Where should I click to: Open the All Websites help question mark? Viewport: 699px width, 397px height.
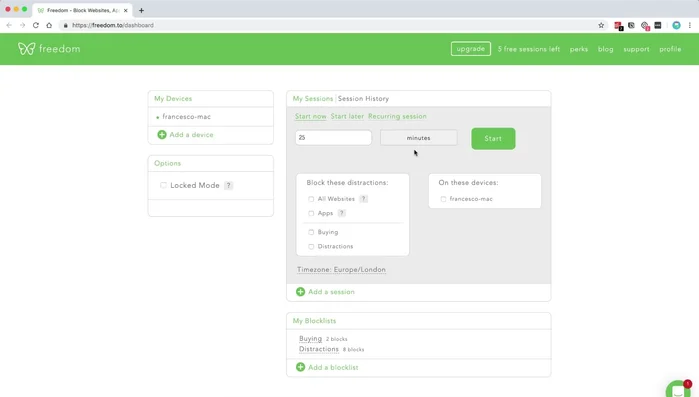[x=363, y=199]
